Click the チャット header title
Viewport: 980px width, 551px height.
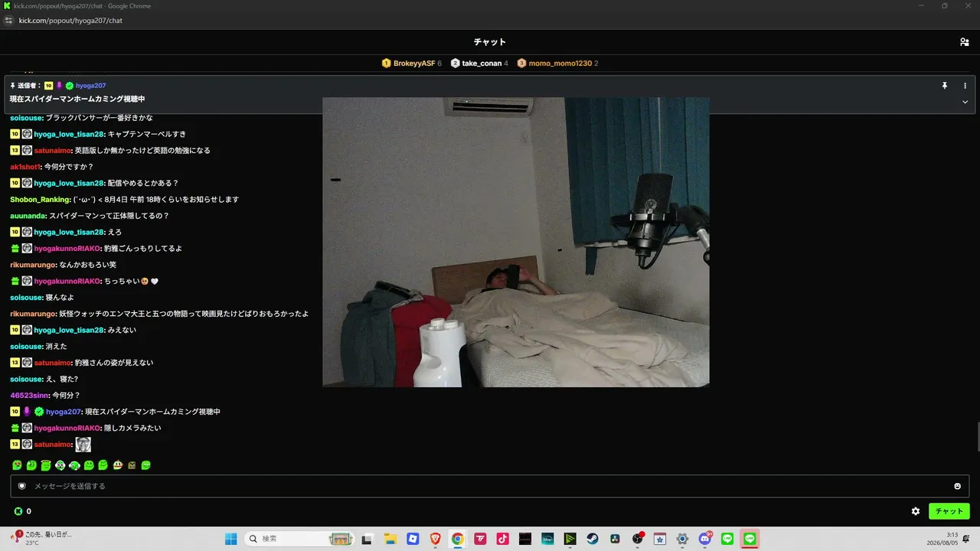tap(490, 42)
